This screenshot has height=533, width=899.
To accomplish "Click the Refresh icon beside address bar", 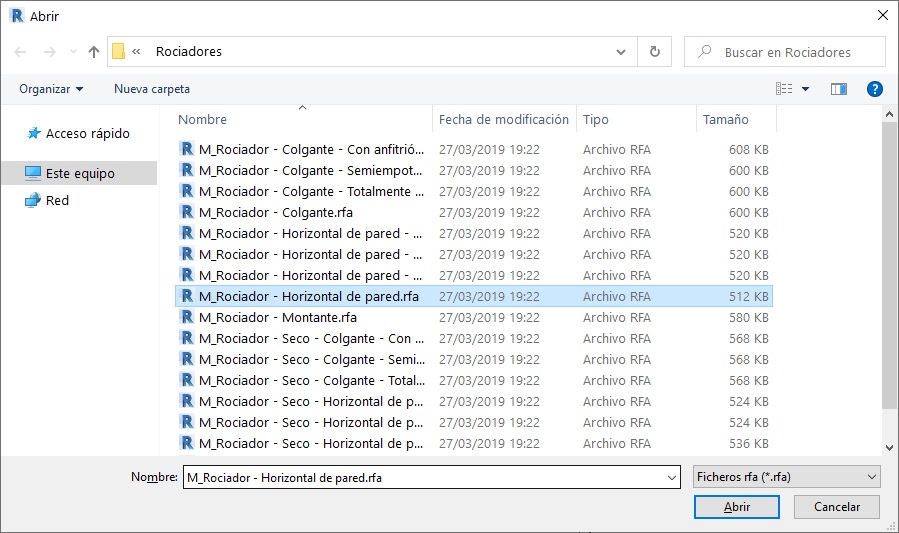I will [655, 52].
